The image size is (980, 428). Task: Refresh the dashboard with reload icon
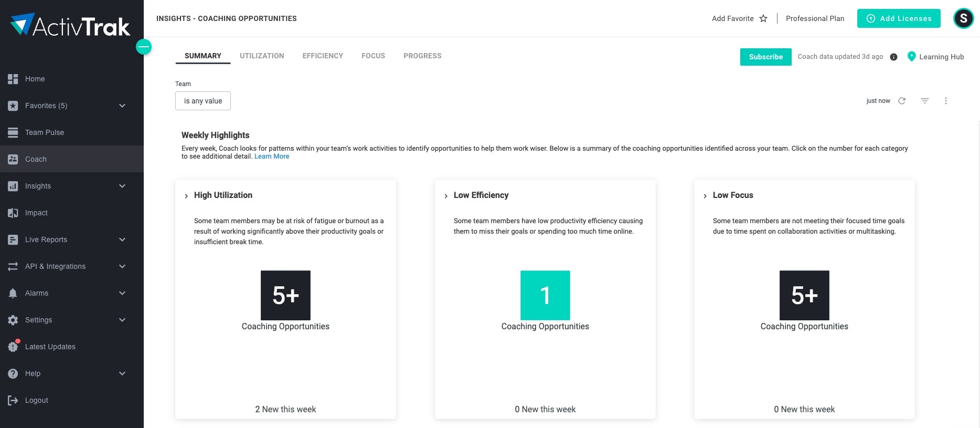tap(902, 101)
